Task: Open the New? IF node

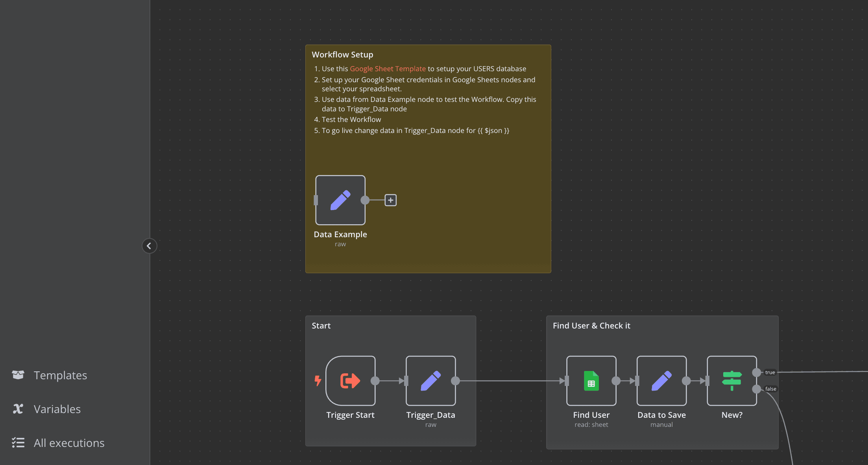Action: [732, 381]
